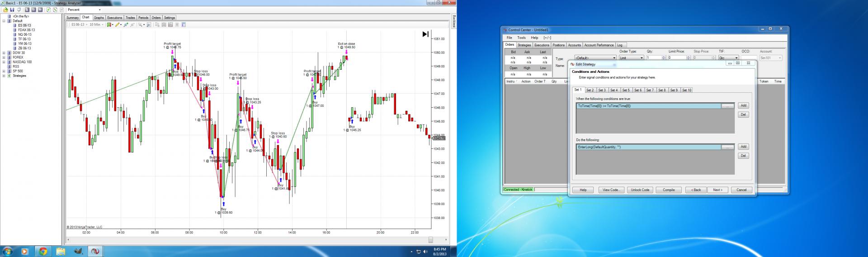Open the <Default> Type dropdown in Control Center
868x257 pixels.
pos(595,58)
